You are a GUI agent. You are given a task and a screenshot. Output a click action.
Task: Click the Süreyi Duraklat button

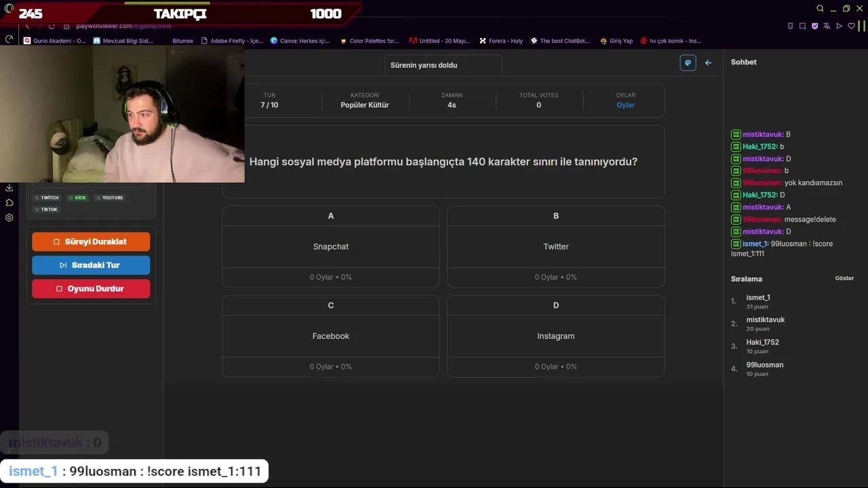point(91,242)
